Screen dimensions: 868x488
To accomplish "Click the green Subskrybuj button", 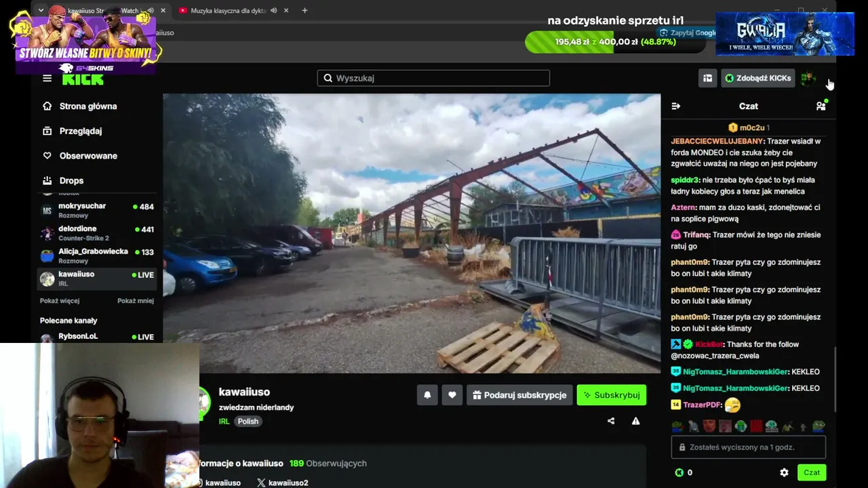I will [x=612, y=395].
